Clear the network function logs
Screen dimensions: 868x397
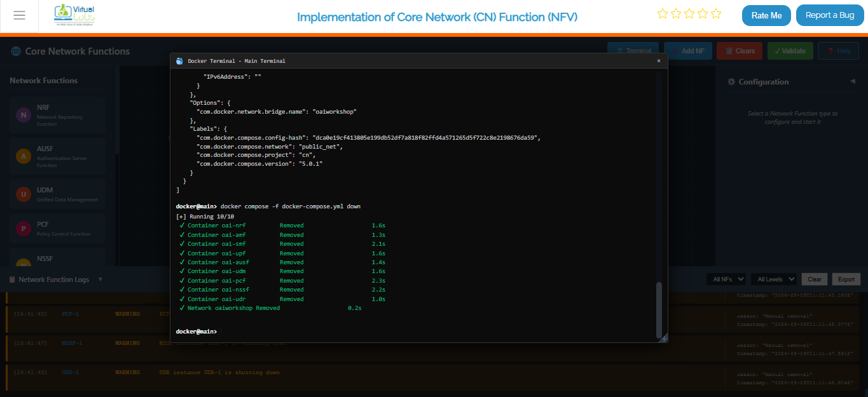pos(815,279)
